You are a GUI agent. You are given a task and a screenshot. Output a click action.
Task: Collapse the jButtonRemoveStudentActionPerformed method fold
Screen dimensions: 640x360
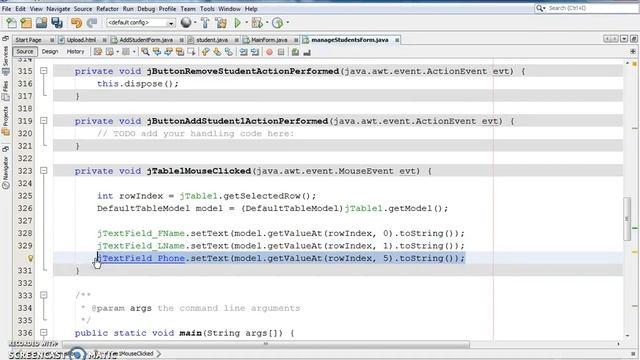[x=44, y=71]
